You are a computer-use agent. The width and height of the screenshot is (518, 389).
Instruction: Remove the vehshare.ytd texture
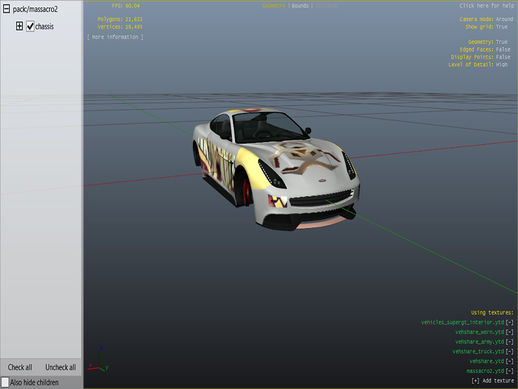509,361
